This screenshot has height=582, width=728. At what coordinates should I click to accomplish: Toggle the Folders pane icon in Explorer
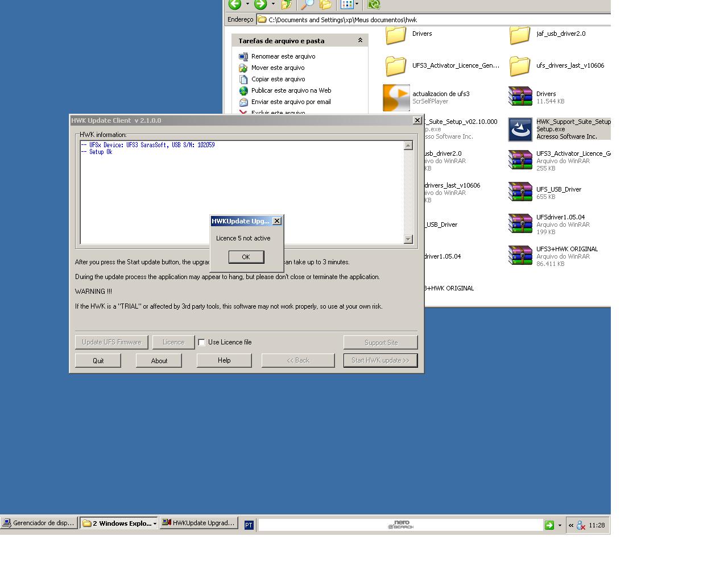tap(326, 5)
